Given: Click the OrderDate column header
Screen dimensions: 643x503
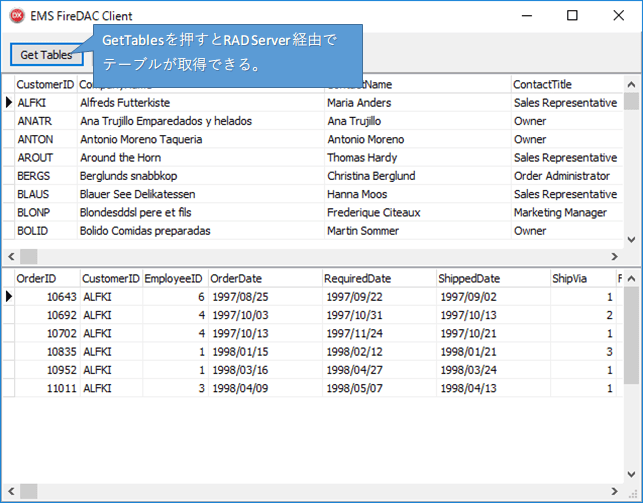Looking at the screenshot, I should tap(265, 279).
